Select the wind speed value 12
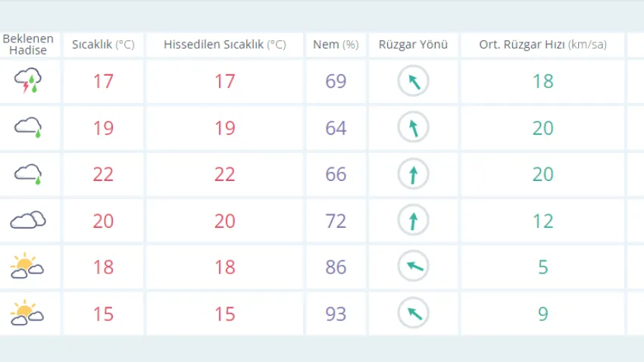The height and width of the screenshot is (362, 644). tap(542, 220)
